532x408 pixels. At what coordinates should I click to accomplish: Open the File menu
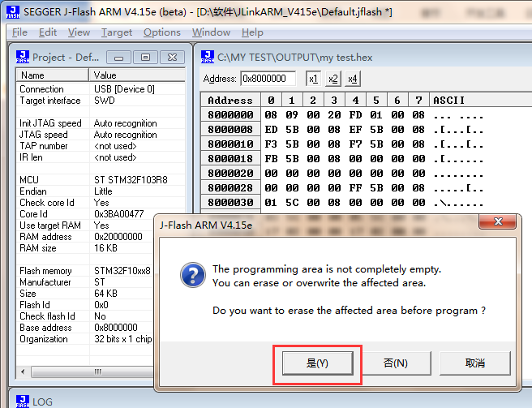coord(19,32)
